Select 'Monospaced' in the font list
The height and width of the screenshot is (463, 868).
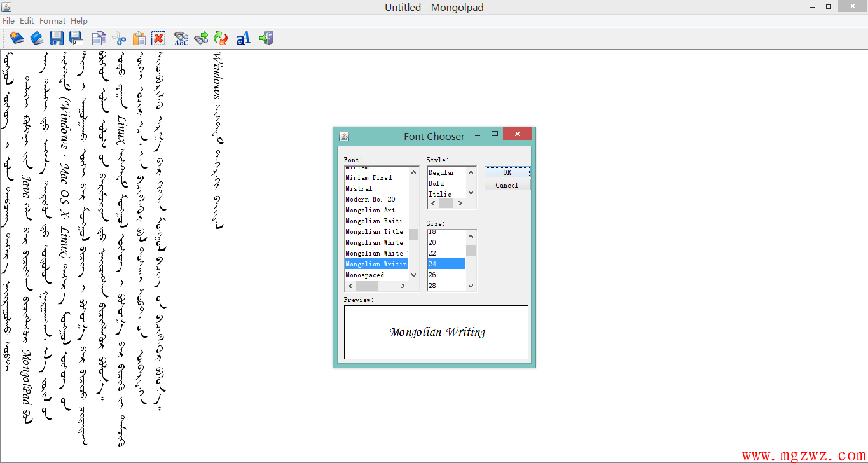click(376, 275)
